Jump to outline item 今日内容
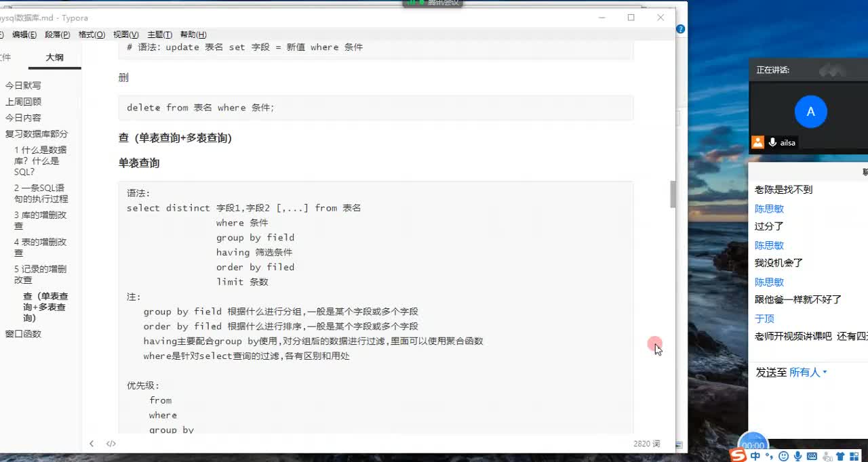 tap(23, 118)
